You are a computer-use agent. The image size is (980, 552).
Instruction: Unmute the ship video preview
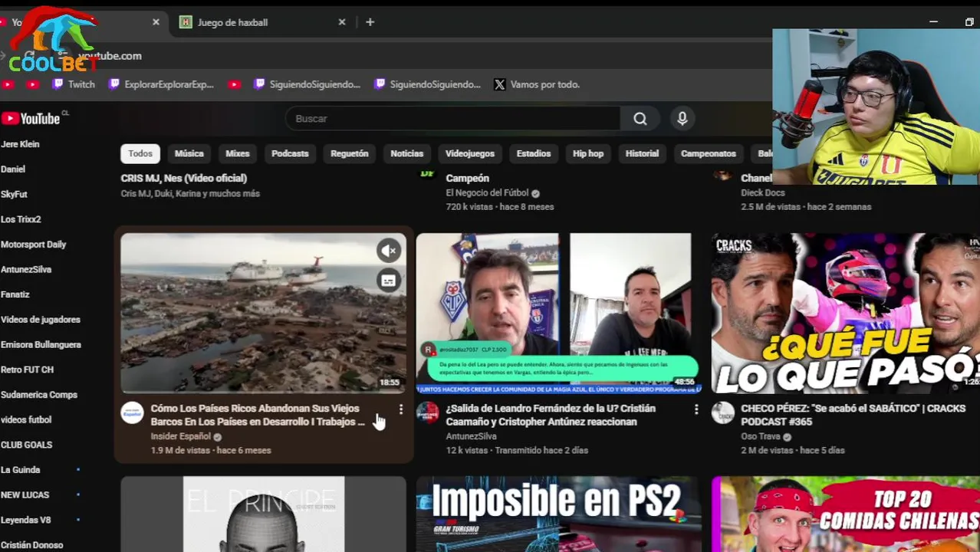(x=390, y=250)
